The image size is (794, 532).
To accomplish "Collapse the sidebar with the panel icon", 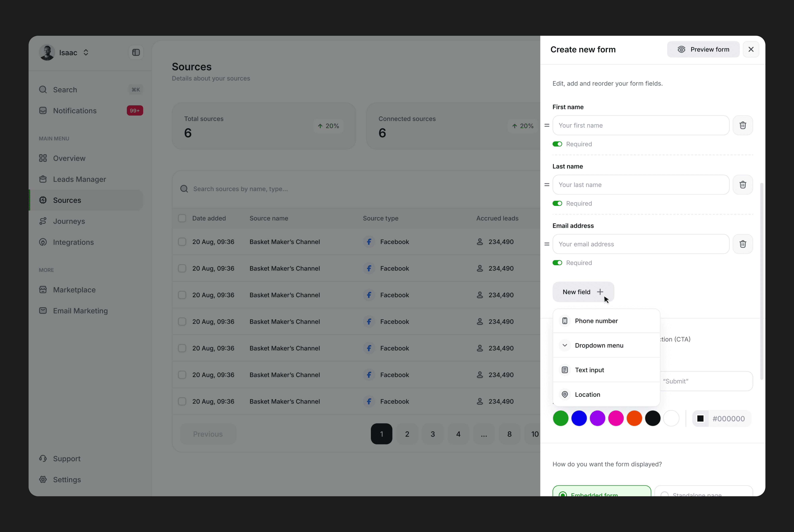I will coord(136,52).
